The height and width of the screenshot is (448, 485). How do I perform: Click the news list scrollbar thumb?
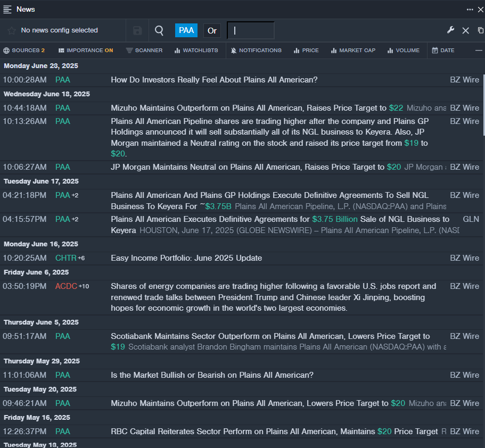coord(483,105)
